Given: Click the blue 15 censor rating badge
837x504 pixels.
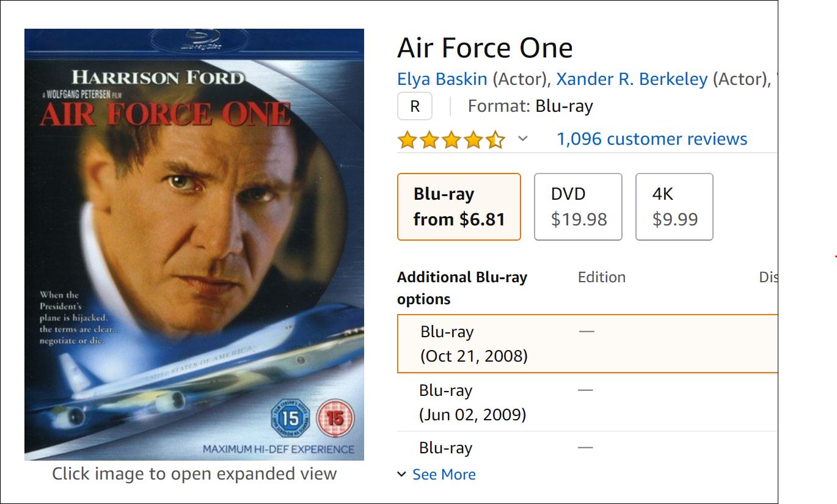Looking at the screenshot, I should (290, 418).
